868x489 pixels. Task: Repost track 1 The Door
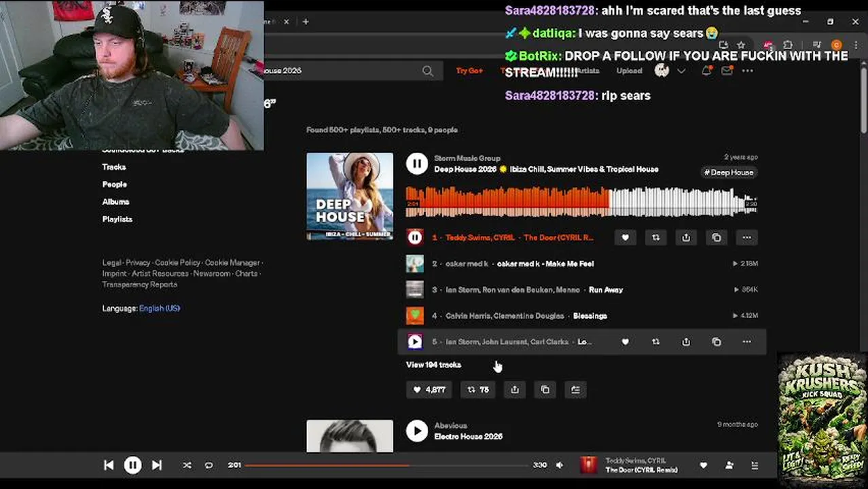656,237
